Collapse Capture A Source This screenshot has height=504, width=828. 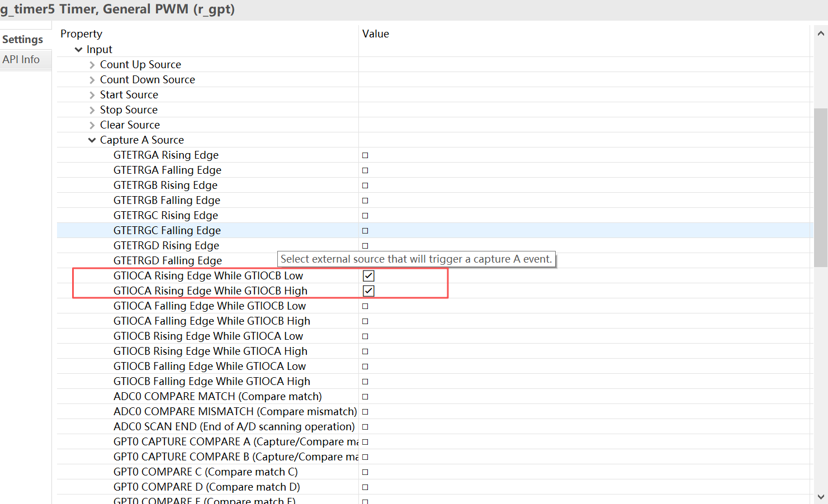coord(92,140)
